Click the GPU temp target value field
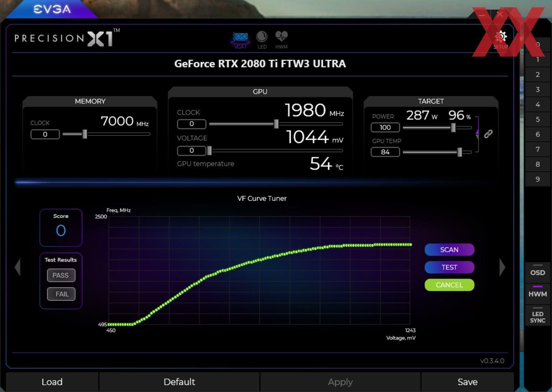552x392 pixels. [385, 152]
